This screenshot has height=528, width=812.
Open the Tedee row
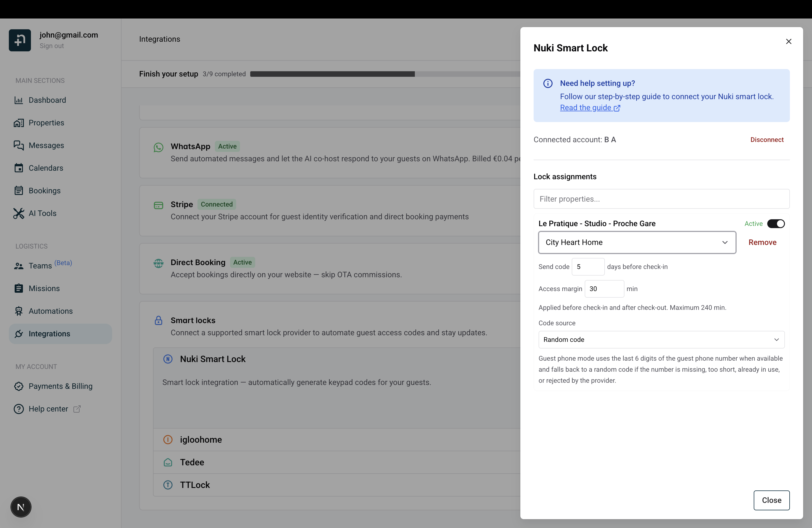[337, 463]
